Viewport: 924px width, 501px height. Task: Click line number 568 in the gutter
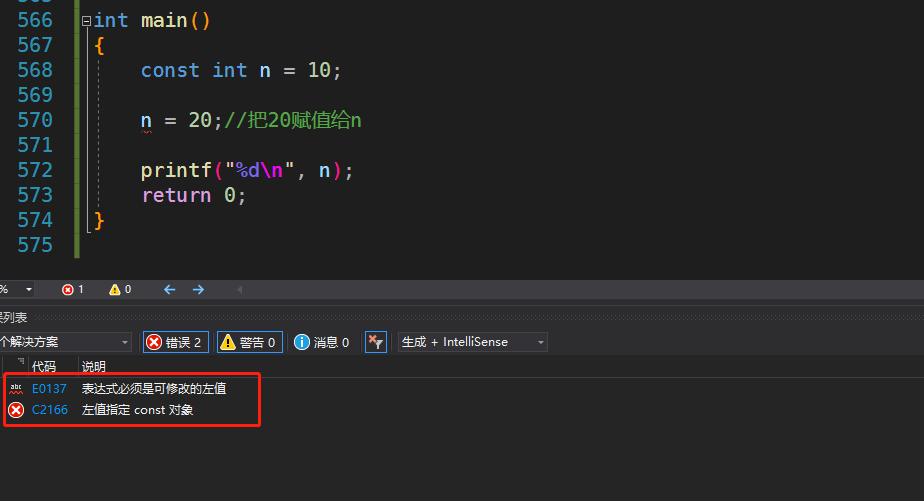click(35, 70)
